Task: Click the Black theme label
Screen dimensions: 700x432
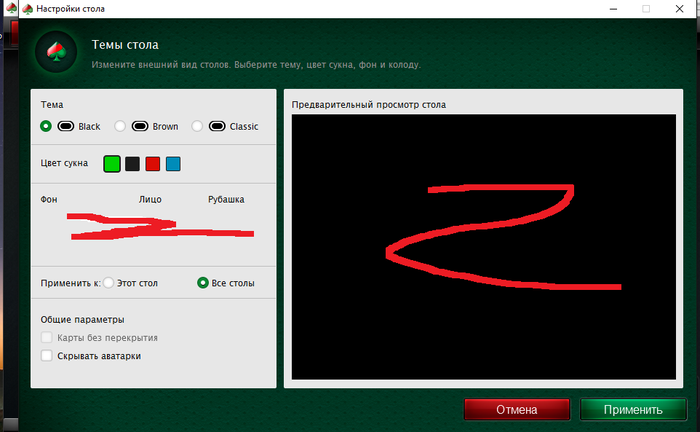Action: tap(89, 126)
